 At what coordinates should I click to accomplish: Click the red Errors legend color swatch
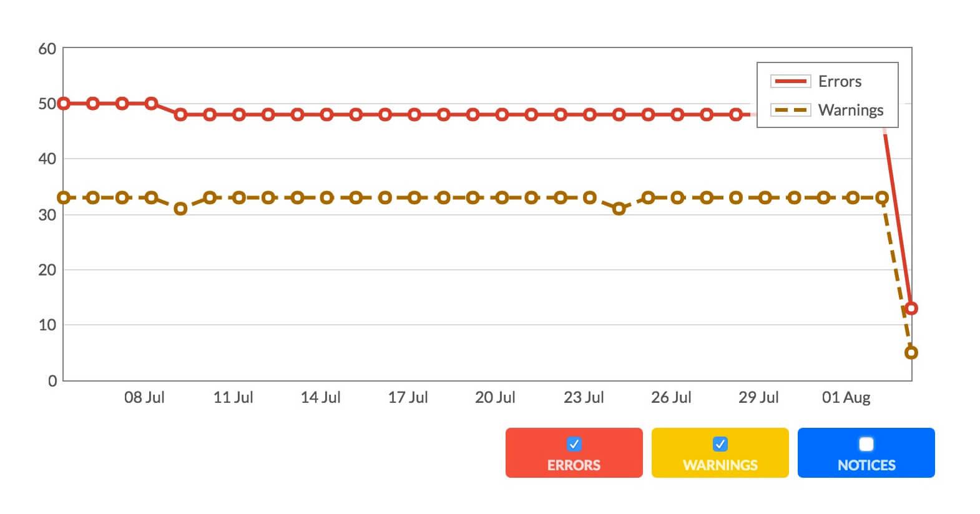790,81
